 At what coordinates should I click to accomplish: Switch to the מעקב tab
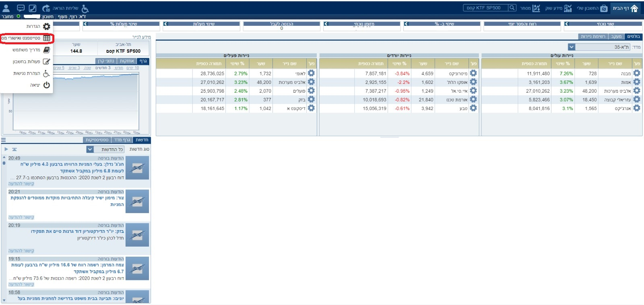click(x=616, y=37)
